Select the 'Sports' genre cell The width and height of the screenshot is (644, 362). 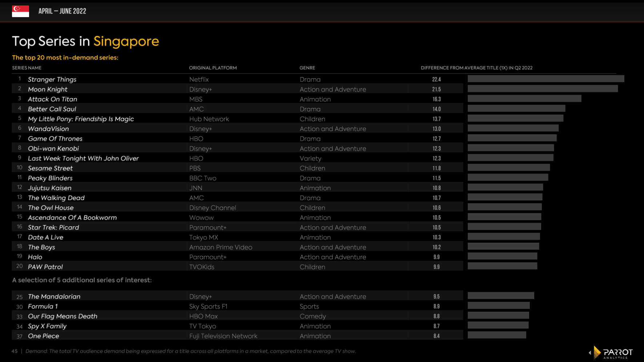pyautogui.click(x=309, y=306)
